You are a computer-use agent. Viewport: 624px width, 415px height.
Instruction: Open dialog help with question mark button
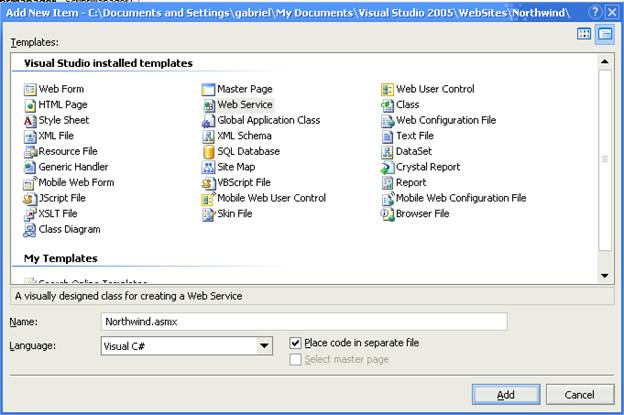595,12
